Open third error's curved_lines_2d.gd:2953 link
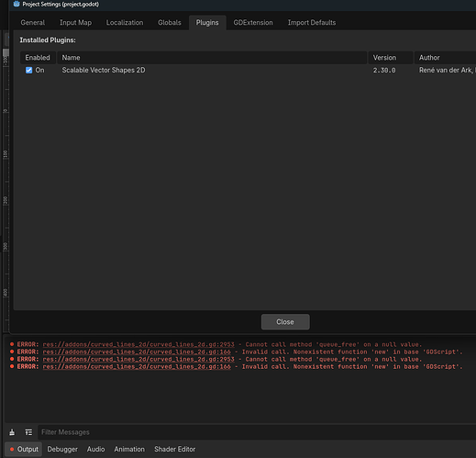The width and height of the screenshot is (476, 458). pos(138,359)
